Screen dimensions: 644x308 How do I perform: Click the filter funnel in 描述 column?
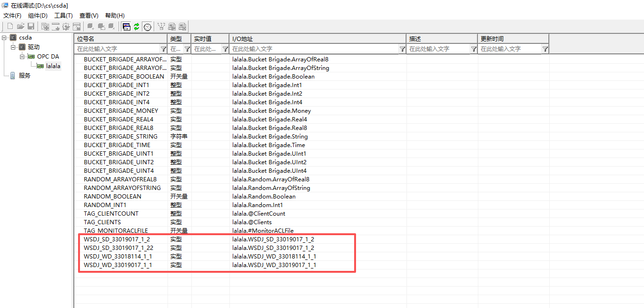coord(474,49)
